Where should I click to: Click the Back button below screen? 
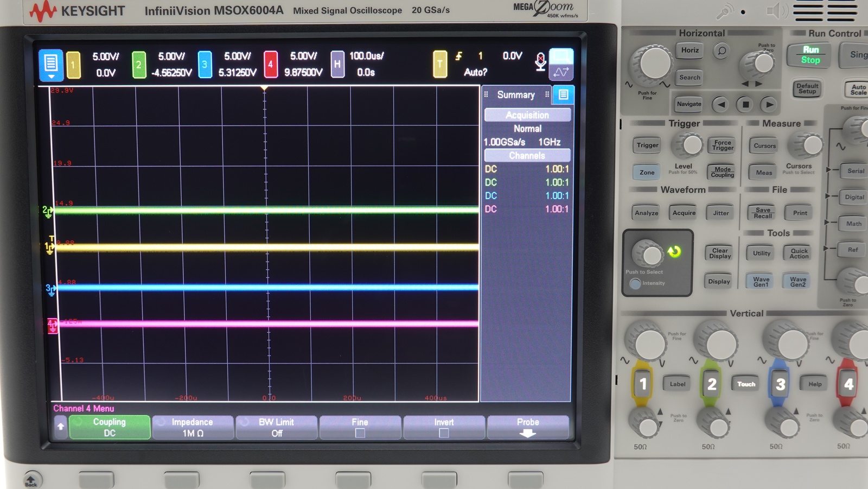[31, 480]
